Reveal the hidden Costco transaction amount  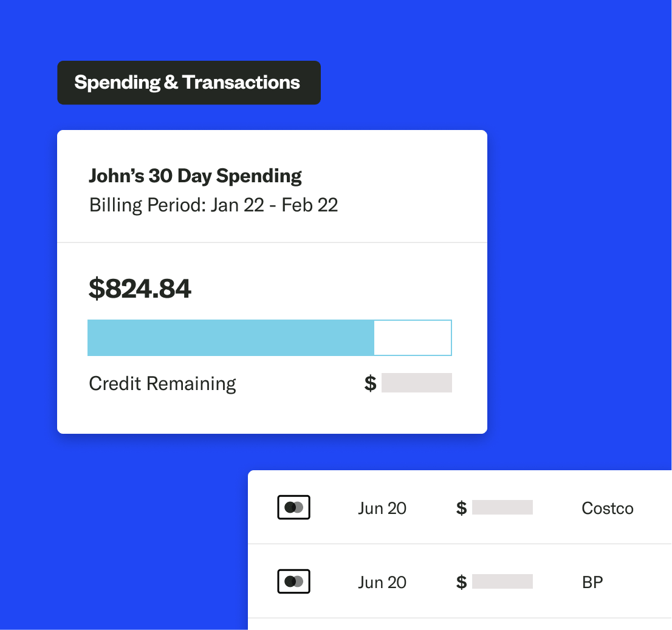click(502, 508)
